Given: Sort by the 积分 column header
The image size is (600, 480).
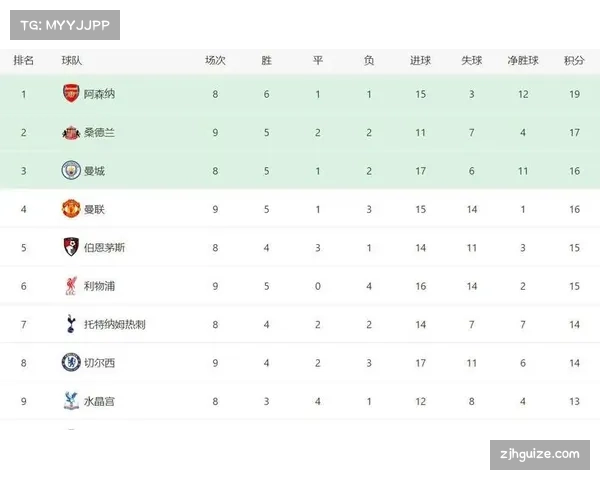Looking at the screenshot, I should 574,60.
